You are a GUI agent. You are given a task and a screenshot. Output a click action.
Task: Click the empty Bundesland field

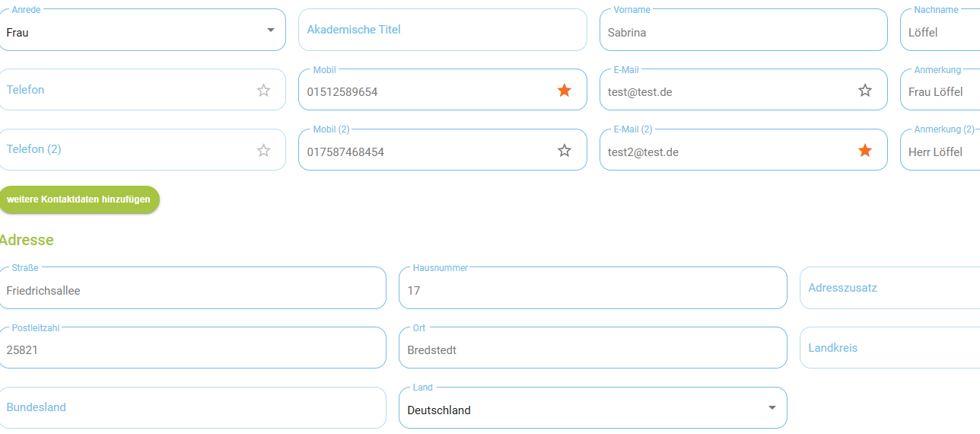[192, 407]
